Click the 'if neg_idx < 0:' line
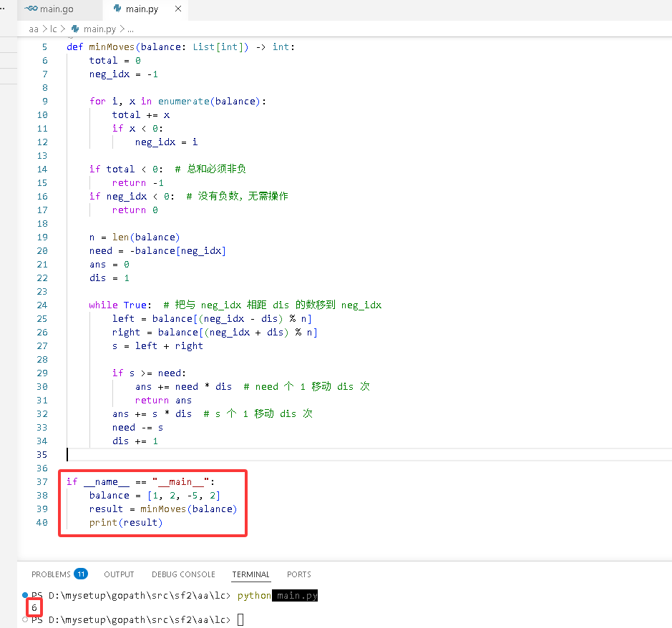672x628 pixels. [x=132, y=197]
